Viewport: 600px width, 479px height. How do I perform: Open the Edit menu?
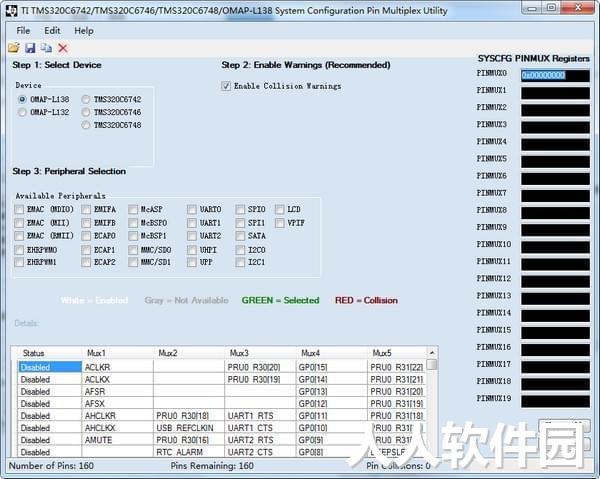coord(52,31)
